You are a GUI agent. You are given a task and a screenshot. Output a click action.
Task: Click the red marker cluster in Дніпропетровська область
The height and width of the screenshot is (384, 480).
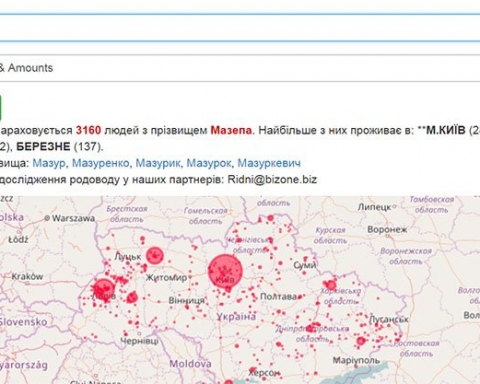point(311,328)
